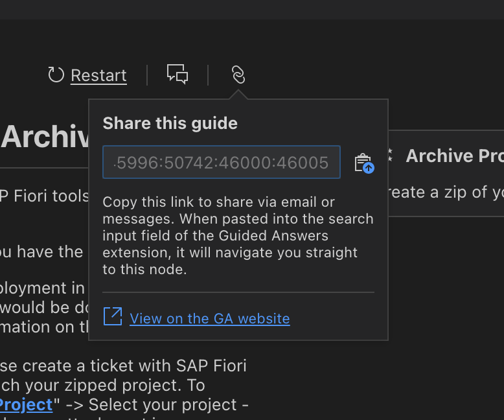Copy link with clipboard icon

pos(364,163)
